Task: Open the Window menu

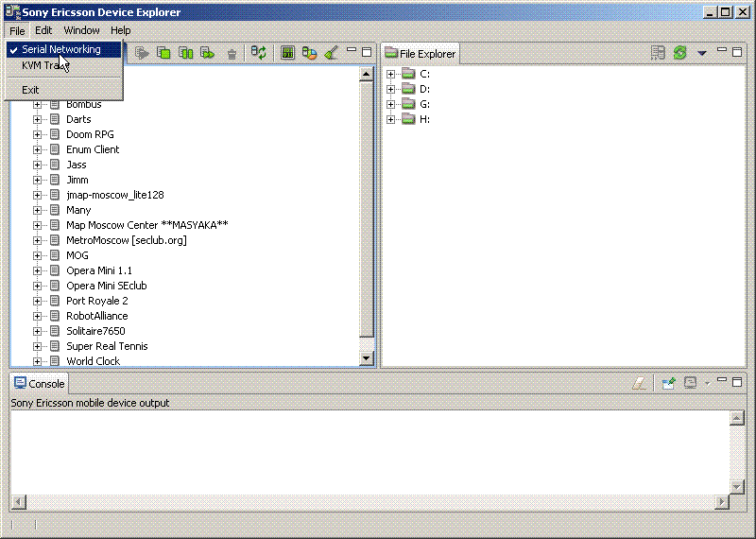Action: tap(81, 30)
